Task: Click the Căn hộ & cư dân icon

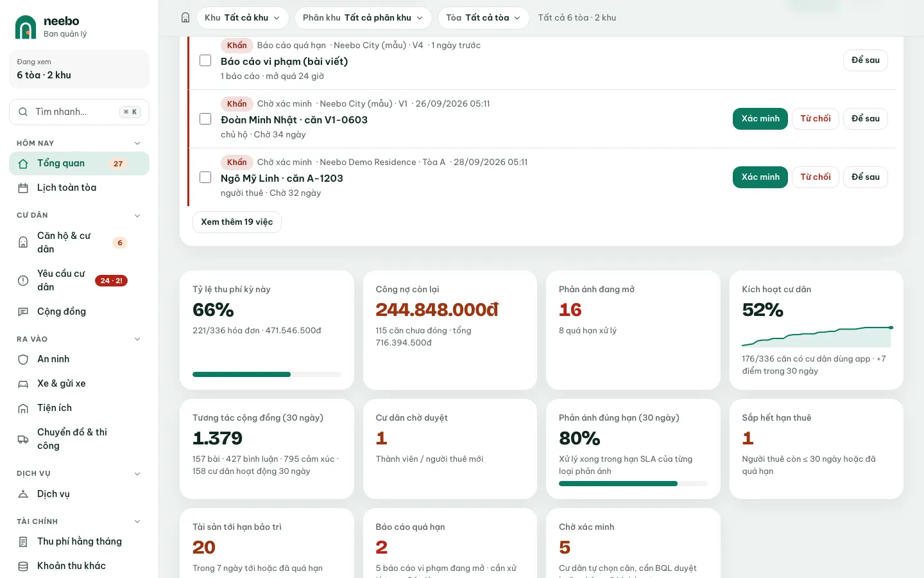Action: click(23, 243)
